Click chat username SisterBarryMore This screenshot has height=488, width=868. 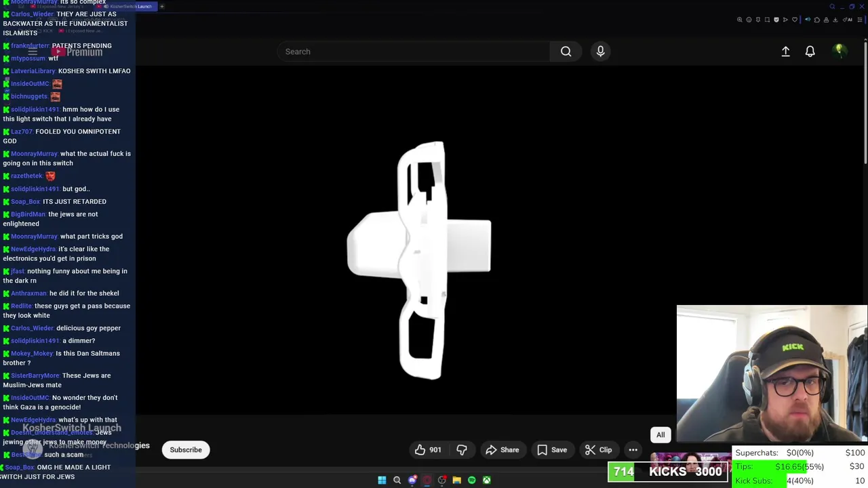(35, 375)
